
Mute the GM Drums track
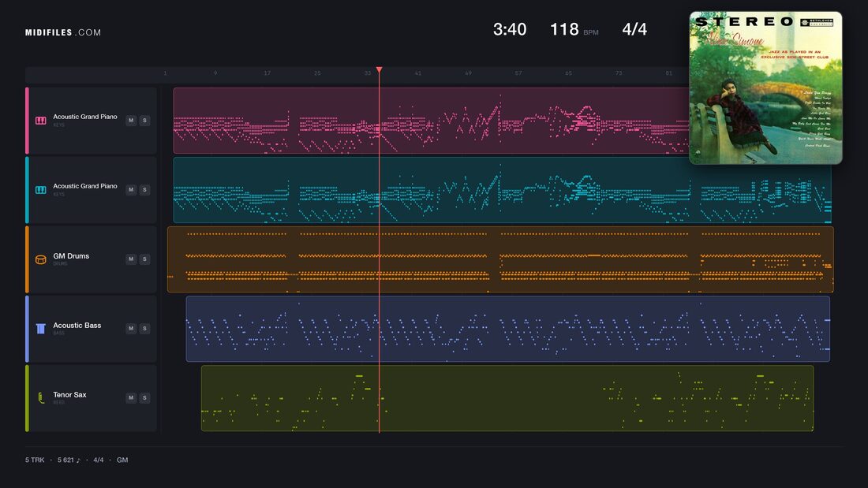coord(131,259)
